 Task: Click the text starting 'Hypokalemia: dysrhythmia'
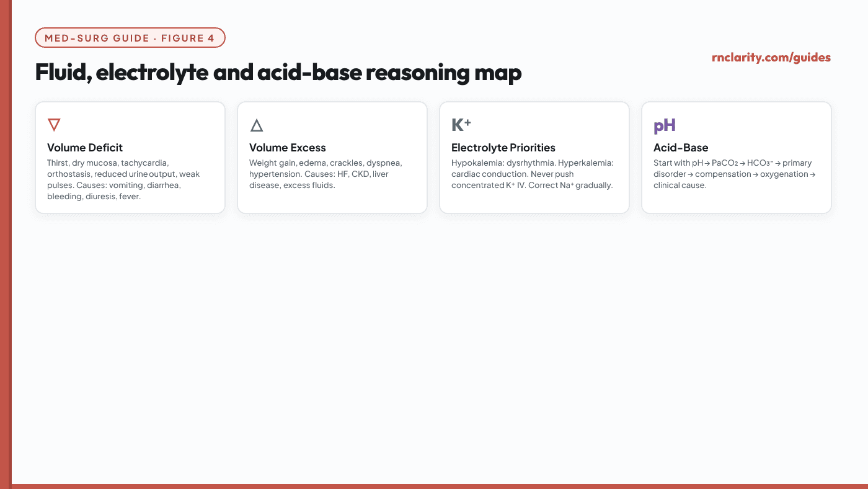point(532,174)
